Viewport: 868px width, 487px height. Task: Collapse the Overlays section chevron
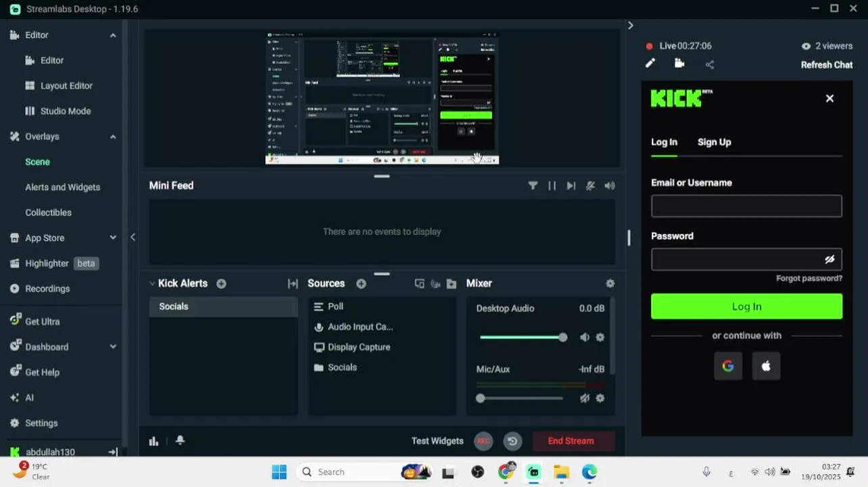[x=113, y=137]
